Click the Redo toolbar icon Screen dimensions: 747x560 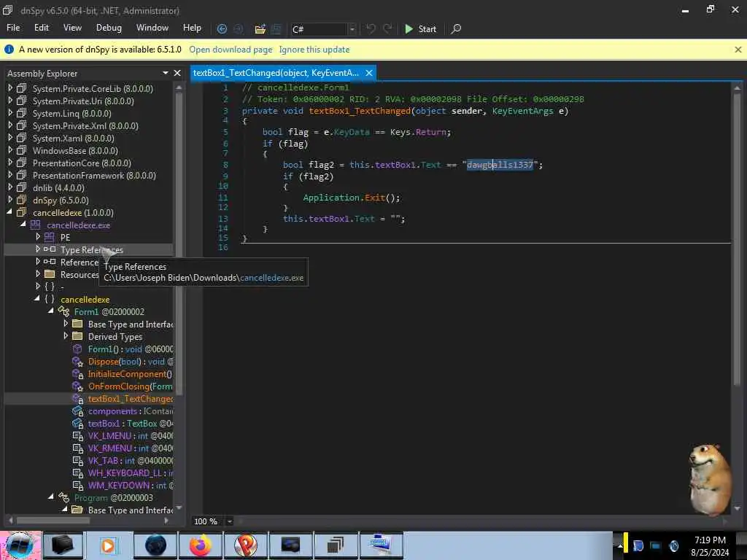(387, 29)
